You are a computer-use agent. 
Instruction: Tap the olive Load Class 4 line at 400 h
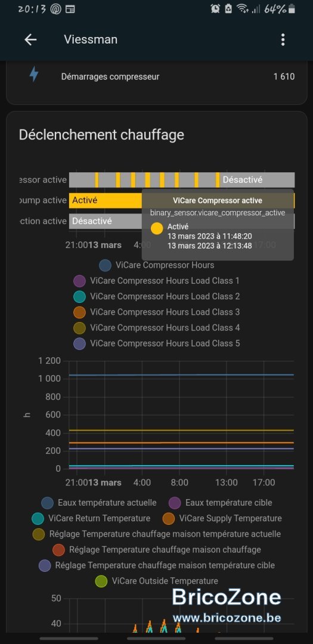tap(181, 431)
